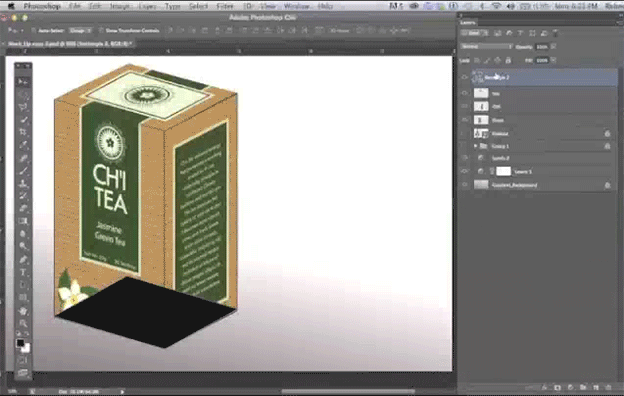Screen dimensions: 624x396
Task: Open the Opacity slider arrow
Action: [x=554, y=47]
